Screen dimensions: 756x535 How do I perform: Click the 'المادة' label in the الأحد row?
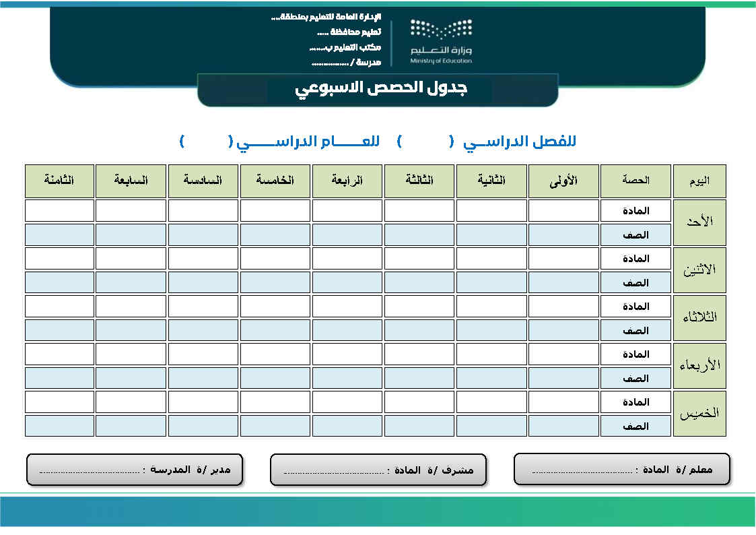pyautogui.click(x=635, y=211)
